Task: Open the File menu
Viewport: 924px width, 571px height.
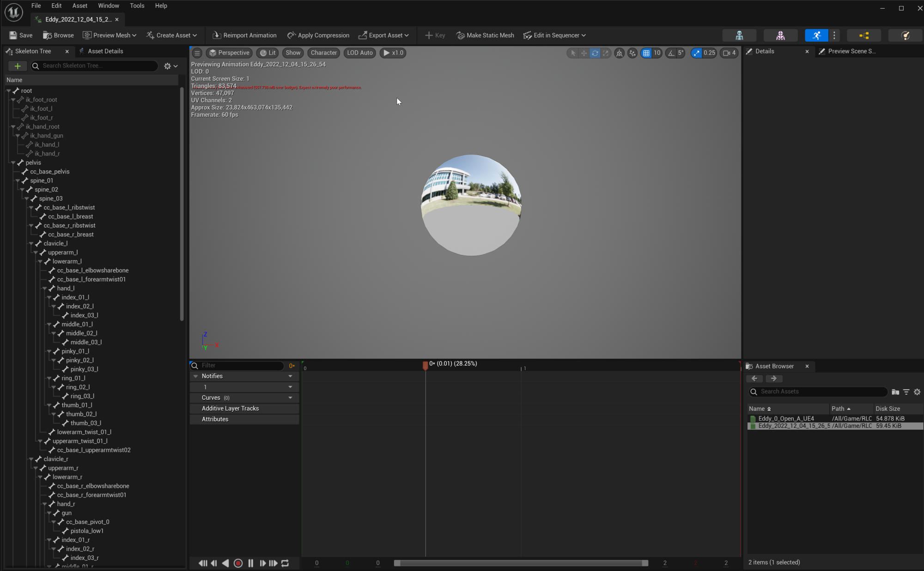Action: pyautogui.click(x=36, y=6)
